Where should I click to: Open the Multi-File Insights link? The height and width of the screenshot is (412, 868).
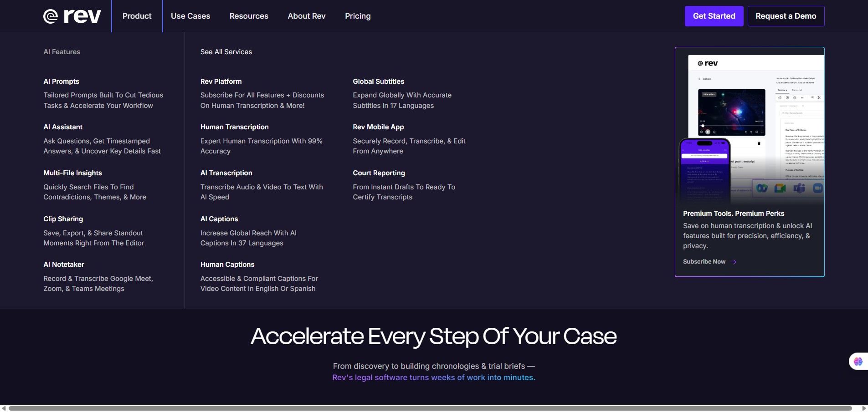[x=72, y=173]
